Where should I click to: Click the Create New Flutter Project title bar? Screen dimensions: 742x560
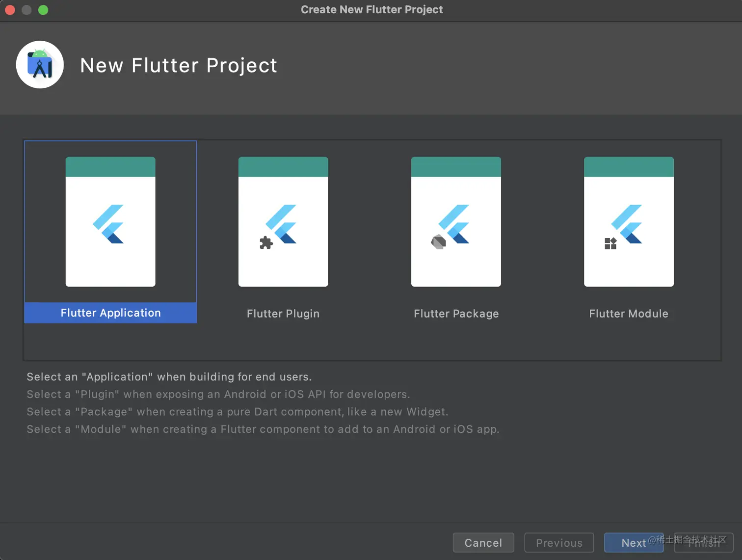coord(371,9)
